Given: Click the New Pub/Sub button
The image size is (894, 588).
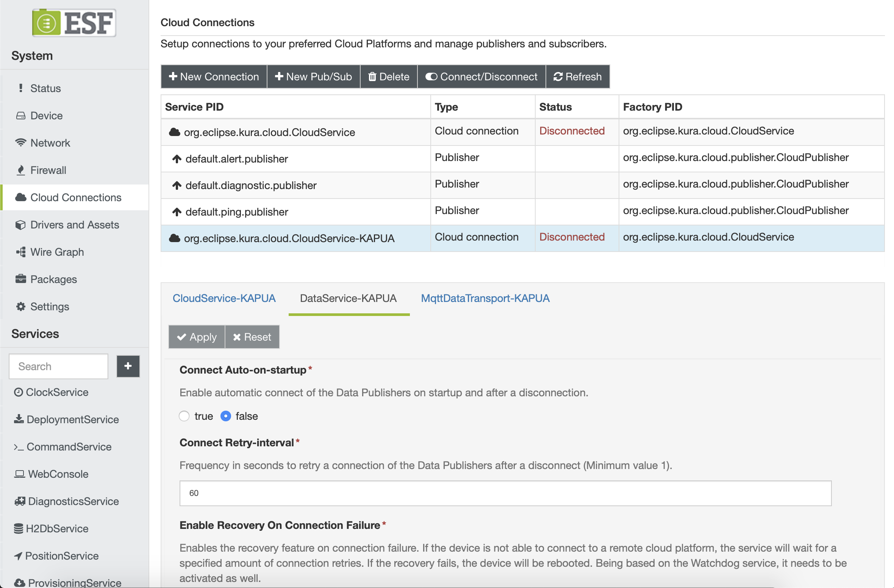Looking at the screenshot, I should coord(314,77).
